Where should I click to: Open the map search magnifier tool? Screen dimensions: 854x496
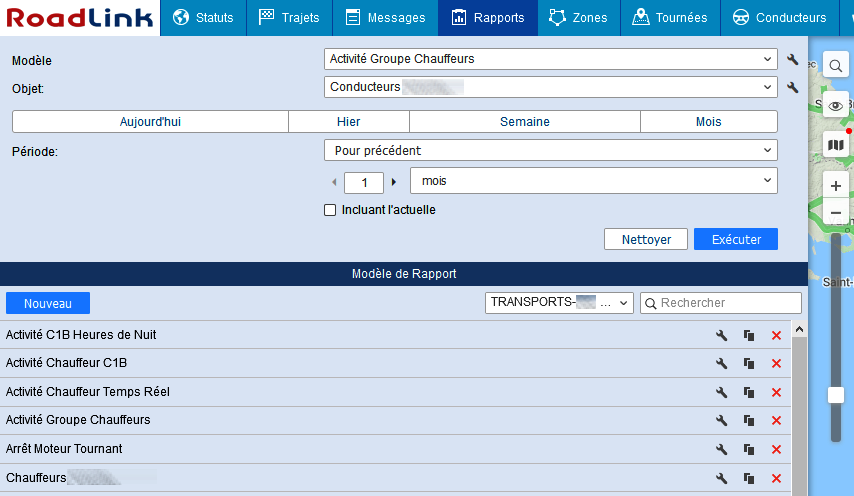pos(836,66)
